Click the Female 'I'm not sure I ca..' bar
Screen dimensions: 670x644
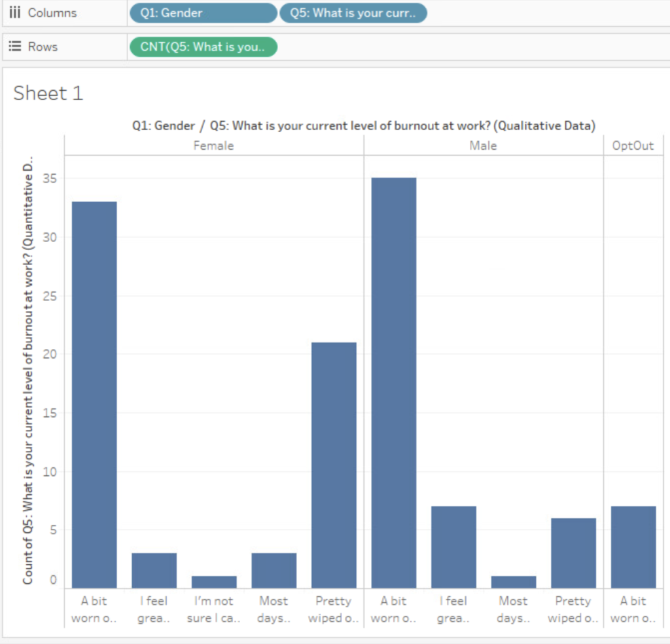click(213, 581)
